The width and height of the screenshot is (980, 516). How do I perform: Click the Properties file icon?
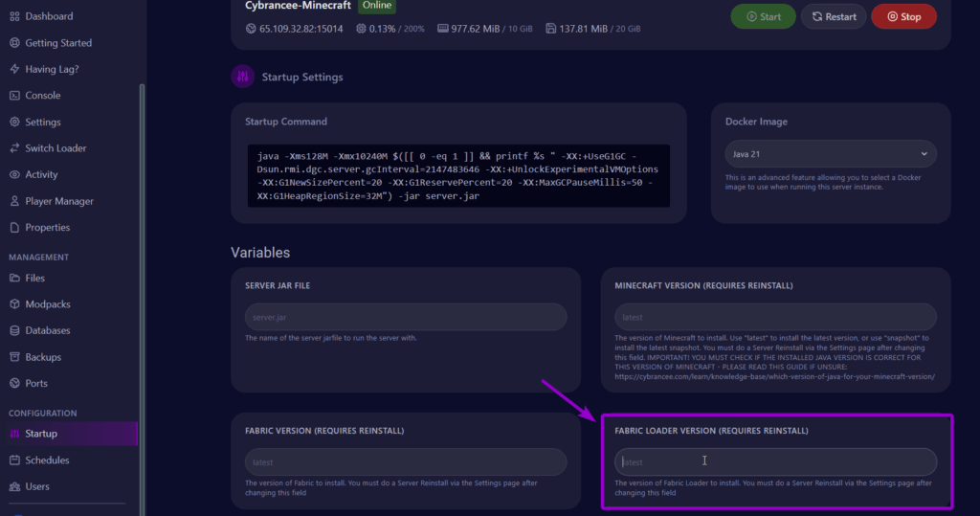[x=14, y=227]
